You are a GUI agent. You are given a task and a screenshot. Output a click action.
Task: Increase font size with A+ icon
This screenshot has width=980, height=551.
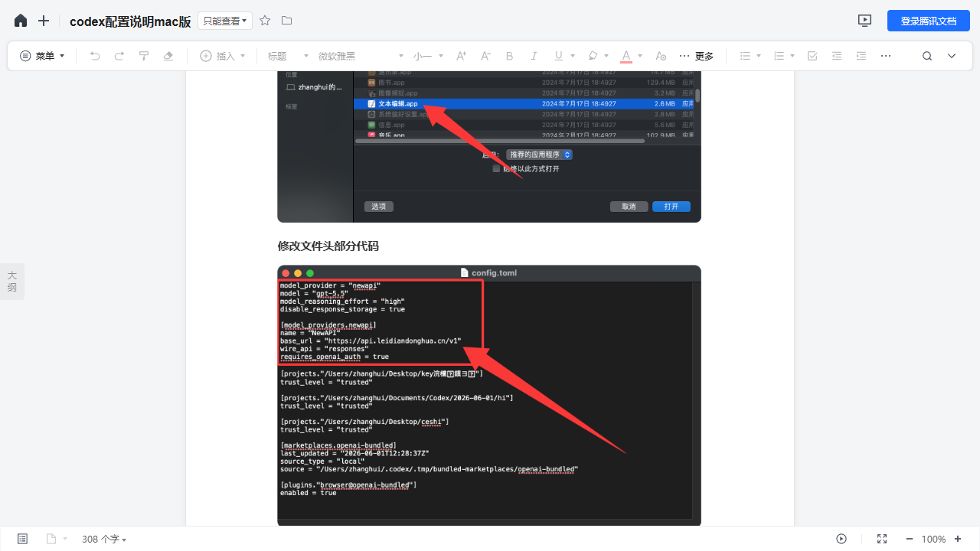[461, 56]
